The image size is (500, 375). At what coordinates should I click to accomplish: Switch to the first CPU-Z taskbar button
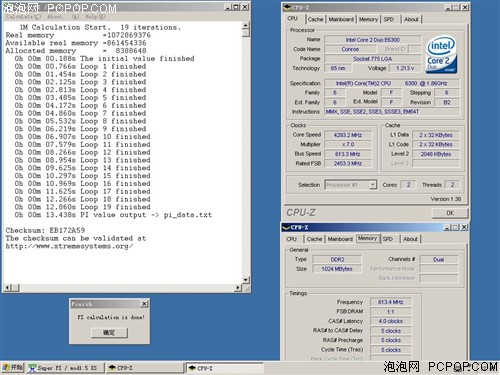(x=145, y=368)
